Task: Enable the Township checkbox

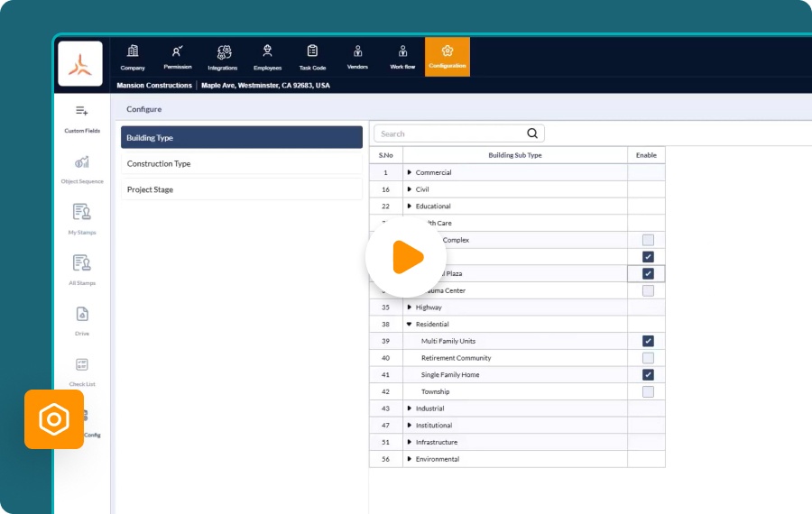Action: click(x=648, y=391)
